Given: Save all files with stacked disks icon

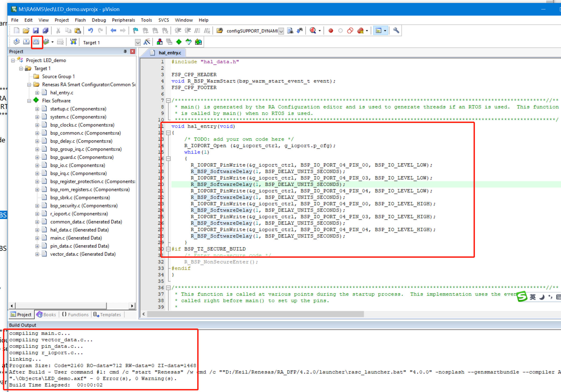Looking at the screenshot, I should (x=45, y=31).
